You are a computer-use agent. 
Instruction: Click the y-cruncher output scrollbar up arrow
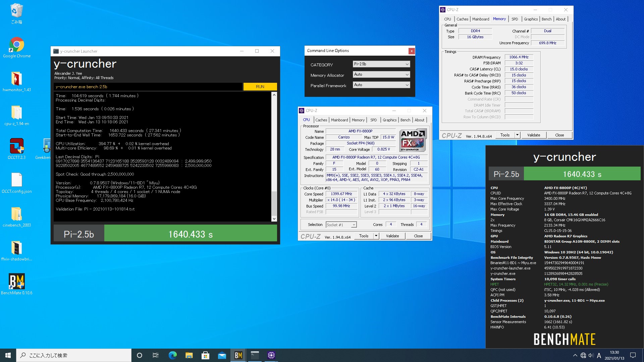tap(274, 95)
